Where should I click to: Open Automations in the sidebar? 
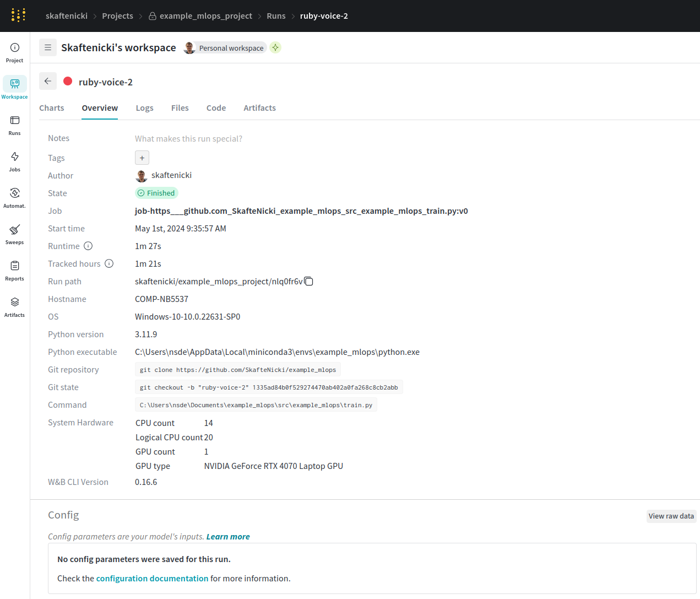point(15,193)
